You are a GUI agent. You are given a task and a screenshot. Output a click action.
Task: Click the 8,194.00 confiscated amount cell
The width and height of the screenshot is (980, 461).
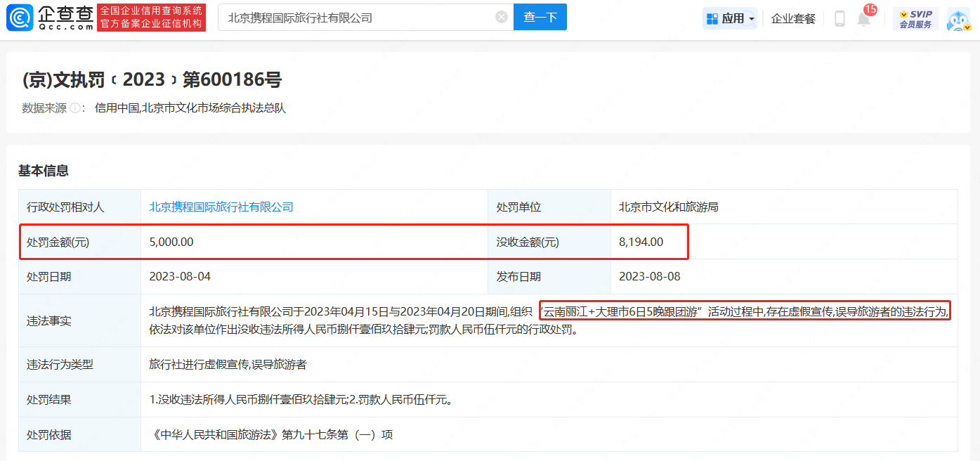(641, 242)
